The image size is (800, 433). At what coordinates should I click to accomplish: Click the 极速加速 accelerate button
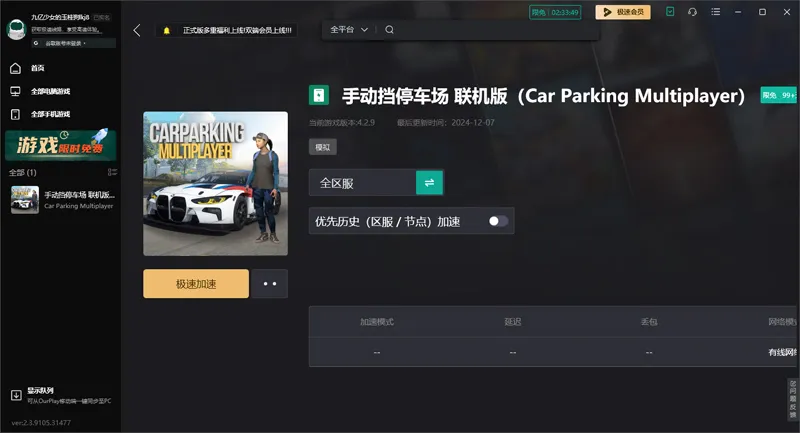pos(196,284)
